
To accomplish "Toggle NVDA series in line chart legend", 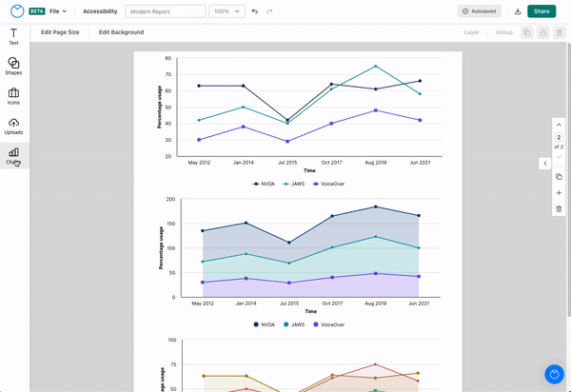I will [x=264, y=184].
